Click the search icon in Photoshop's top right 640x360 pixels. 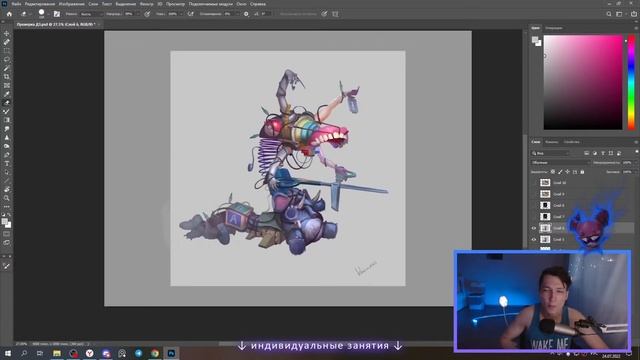coord(609,14)
